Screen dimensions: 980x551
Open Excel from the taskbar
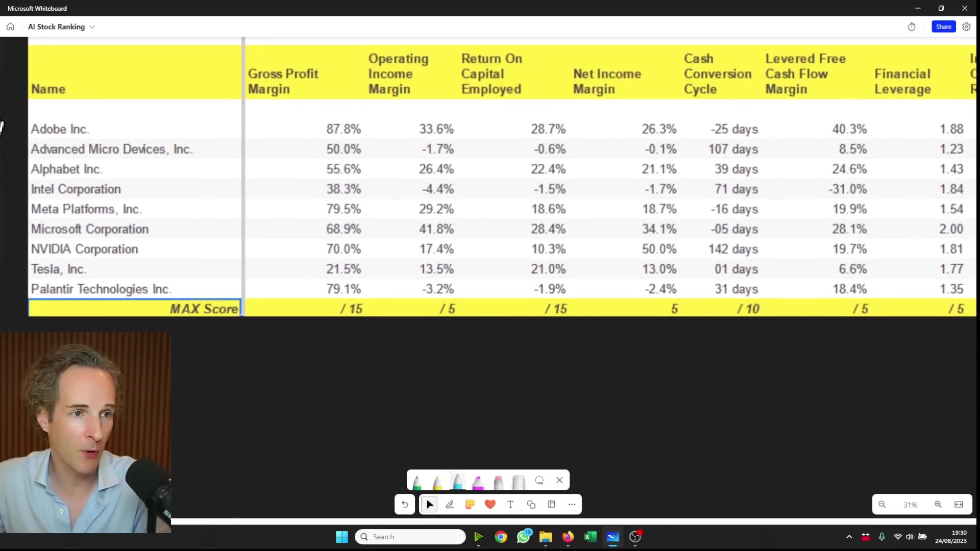click(591, 537)
